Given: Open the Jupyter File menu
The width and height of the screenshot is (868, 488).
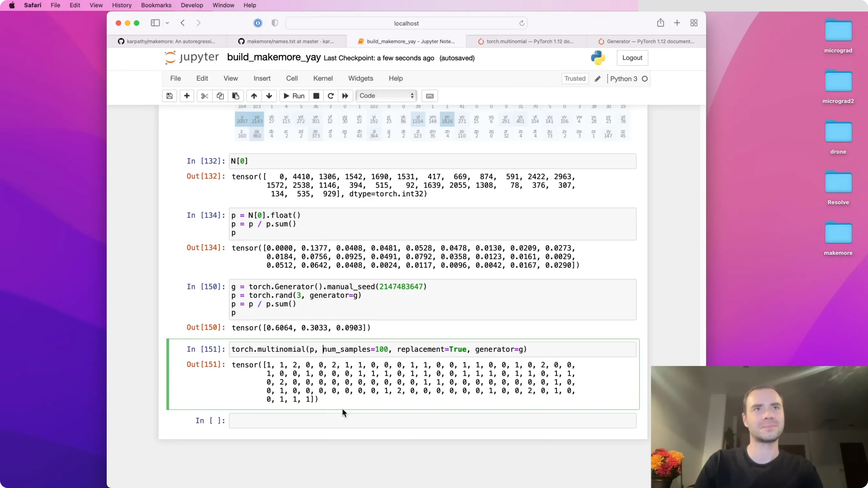Looking at the screenshot, I should tap(176, 78).
